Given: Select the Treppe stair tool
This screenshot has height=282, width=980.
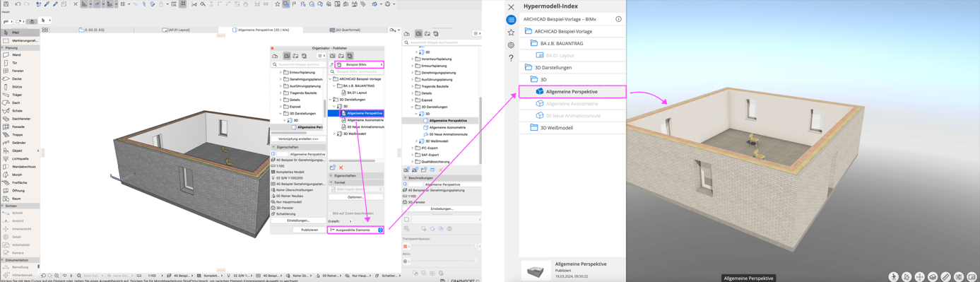Looking at the screenshot, I should (x=20, y=134).
